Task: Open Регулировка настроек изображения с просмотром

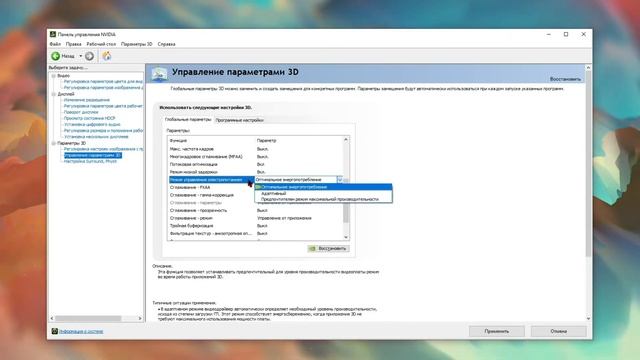Action: [x=103, y=149]
